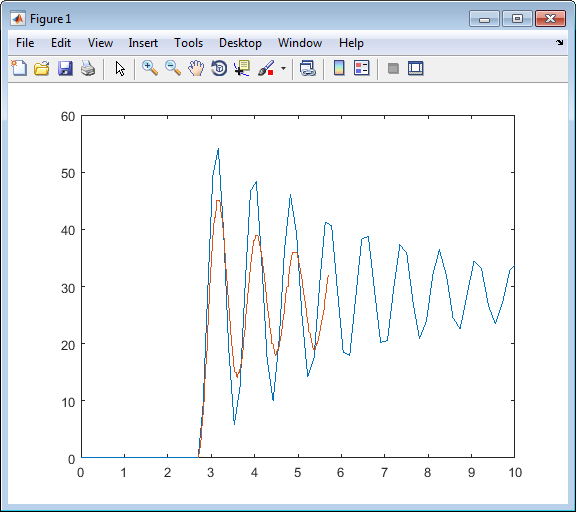Show plot tools and dock figure
The image size is (576, 512).
(416, 68)
